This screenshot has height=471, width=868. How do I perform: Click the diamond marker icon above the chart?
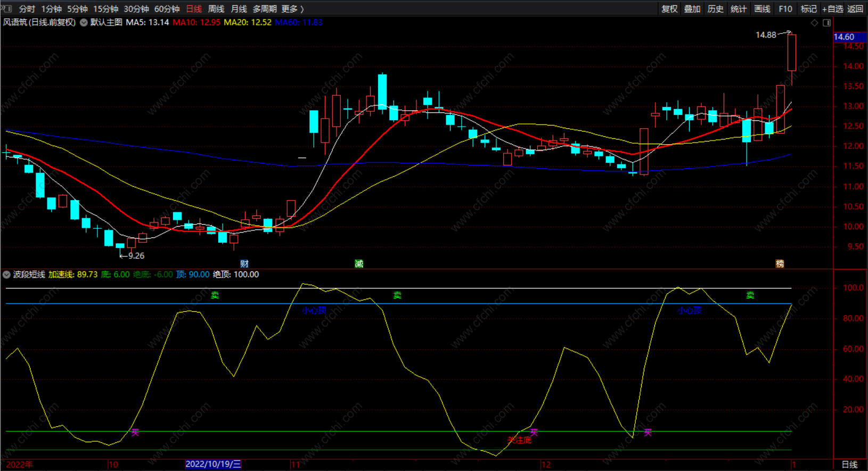(x=814, y=22)
